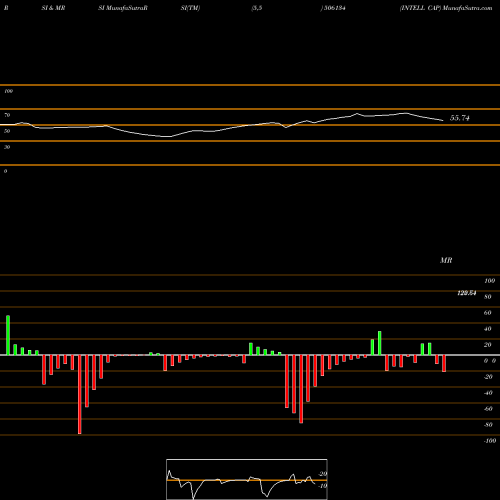Viewport: 500px width, 500px height.
Task: Click the 'SI MunafaSutraR' header text
Action: [x=123, y=8]
